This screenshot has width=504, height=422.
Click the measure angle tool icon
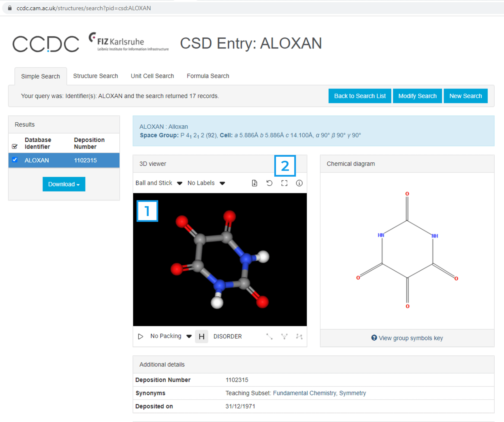click(x=284, y=336)
